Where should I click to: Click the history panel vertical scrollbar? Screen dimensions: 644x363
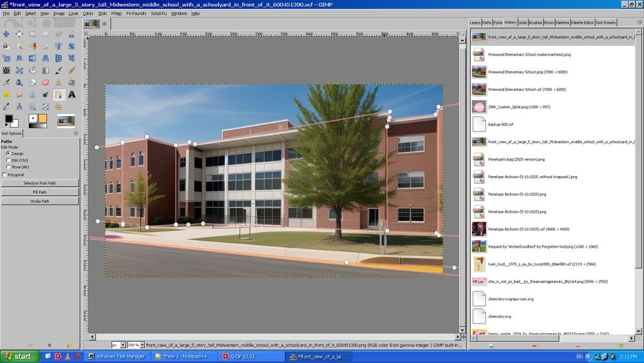point(639,152)
